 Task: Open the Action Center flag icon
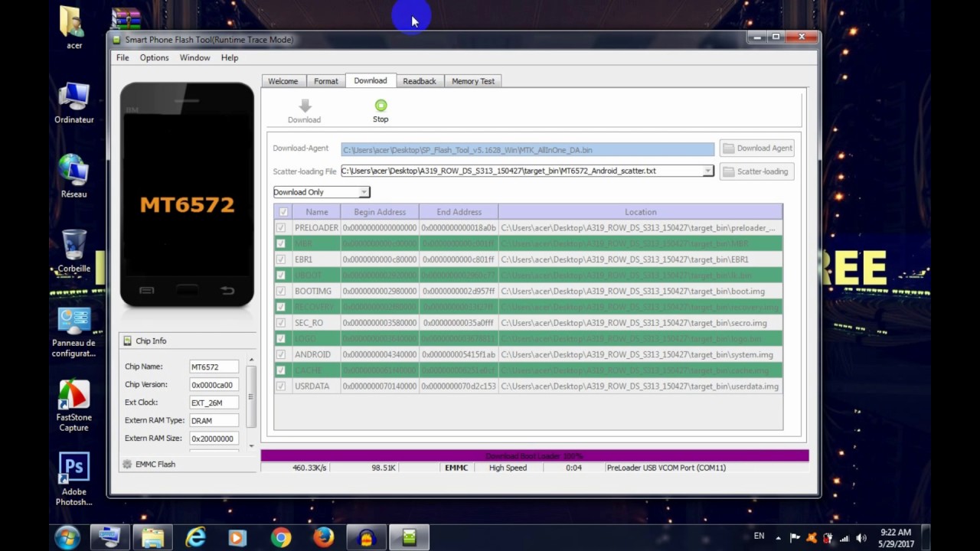pos(795,538)
